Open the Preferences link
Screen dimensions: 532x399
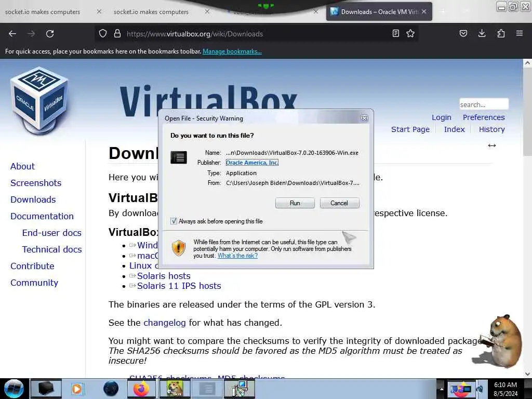point(484,117)
